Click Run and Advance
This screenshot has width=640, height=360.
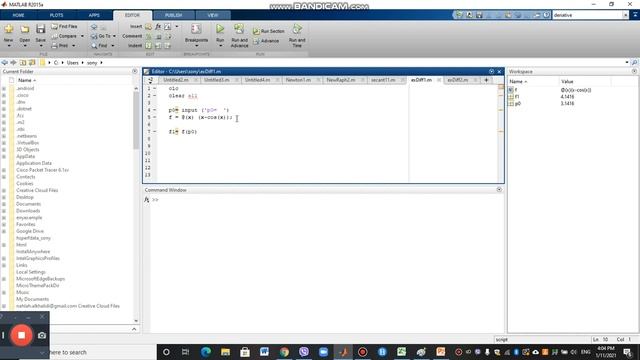point(239,36)
